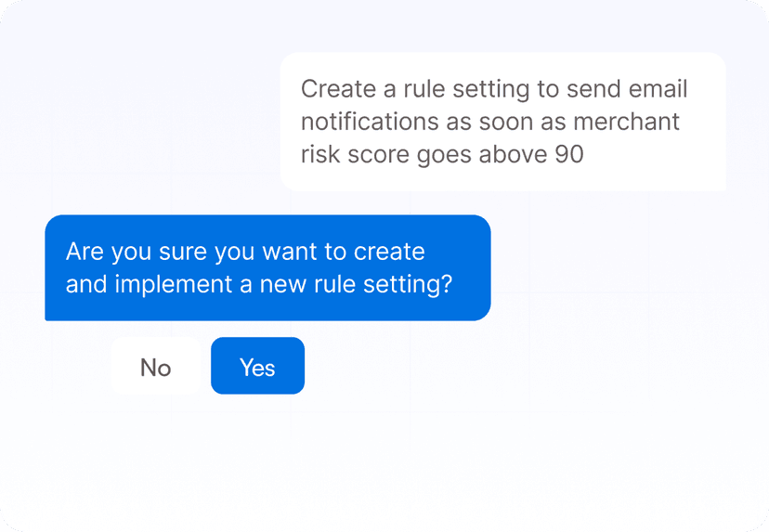Click the Yes button
This screenshot has height=532, width=769.
pos(257,367)
